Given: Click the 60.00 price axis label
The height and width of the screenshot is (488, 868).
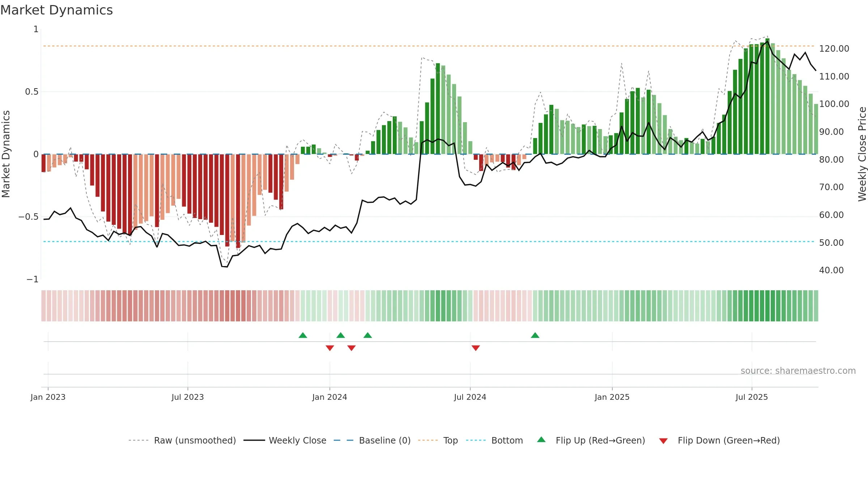Looking at the screenshot, I should 831,215.
